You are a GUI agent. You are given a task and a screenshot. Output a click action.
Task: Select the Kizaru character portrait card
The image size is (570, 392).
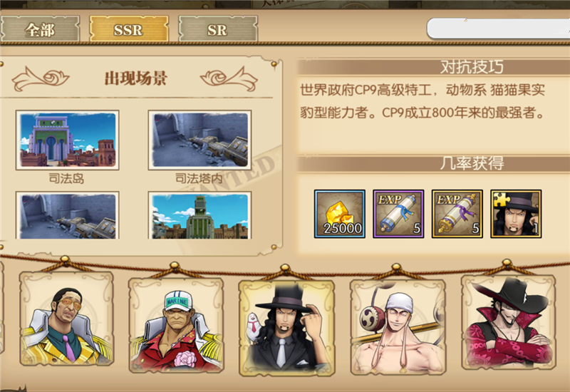66,319
